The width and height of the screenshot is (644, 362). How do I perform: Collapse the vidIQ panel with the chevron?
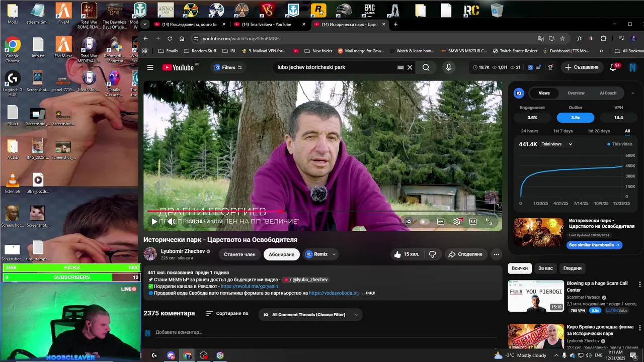[x=632, y=93]
